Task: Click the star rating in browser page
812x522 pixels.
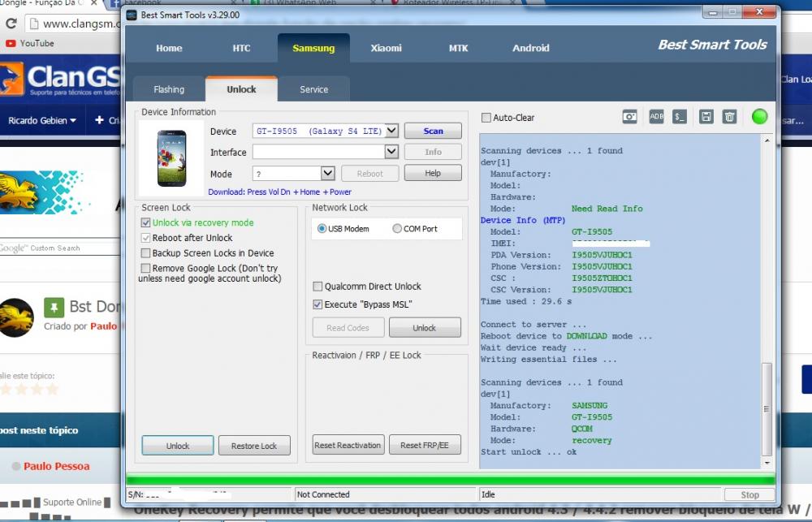Action: [29, 389]
